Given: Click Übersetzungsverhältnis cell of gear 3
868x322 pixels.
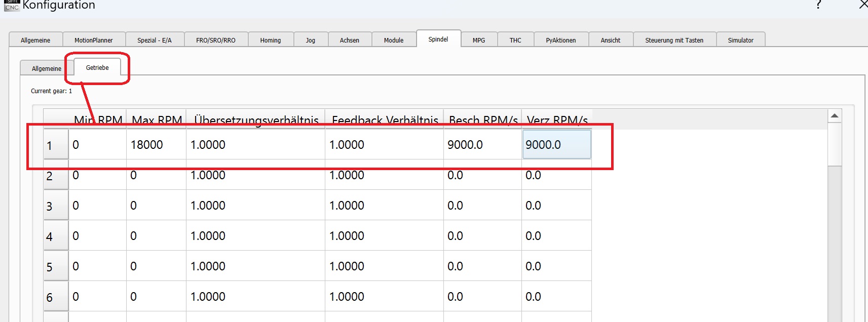Looking at the screenshot, I should click(255, 206).
